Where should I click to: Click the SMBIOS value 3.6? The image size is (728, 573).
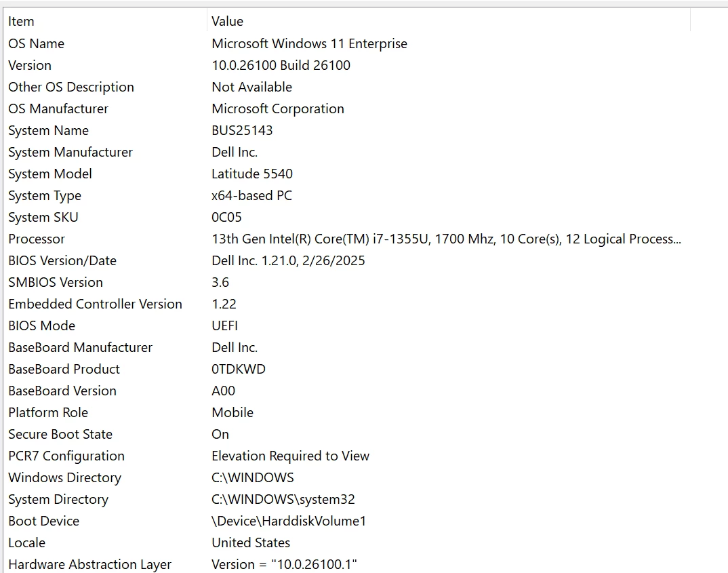[220, 282]
